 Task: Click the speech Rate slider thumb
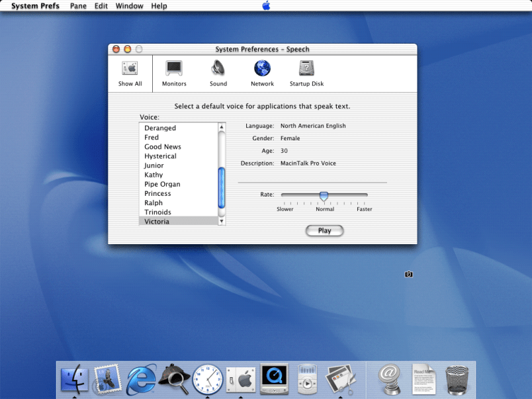point(324,196)
